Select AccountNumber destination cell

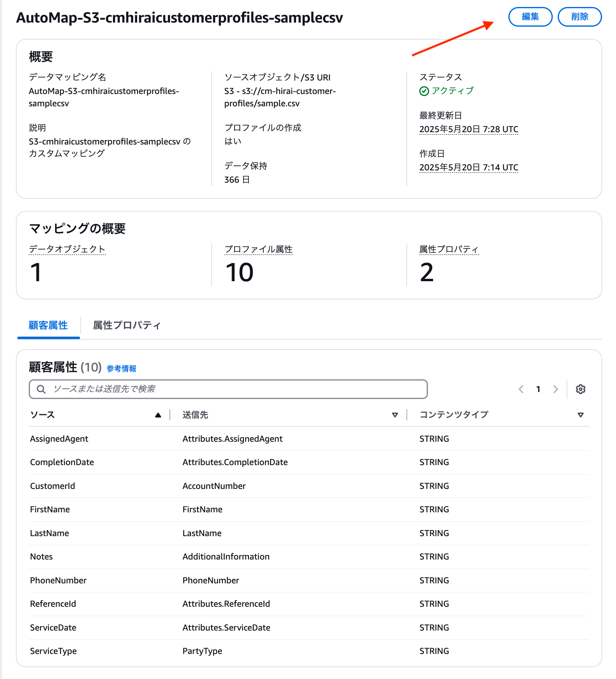(x=214, y=486)
